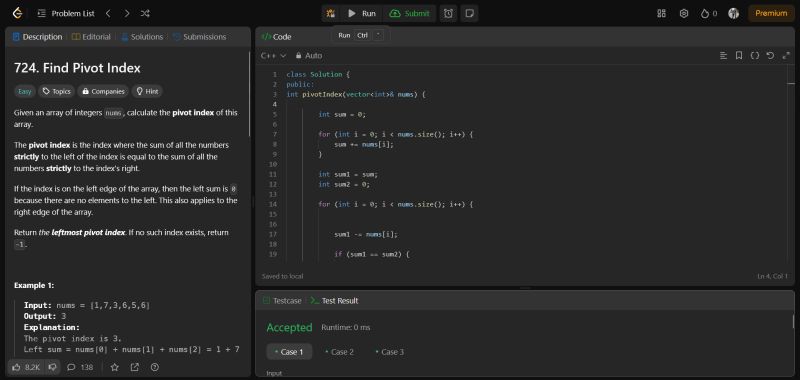This screenshot has width=800, height=380.
Task: Open settings gear icon
Action: click(684, 14)
